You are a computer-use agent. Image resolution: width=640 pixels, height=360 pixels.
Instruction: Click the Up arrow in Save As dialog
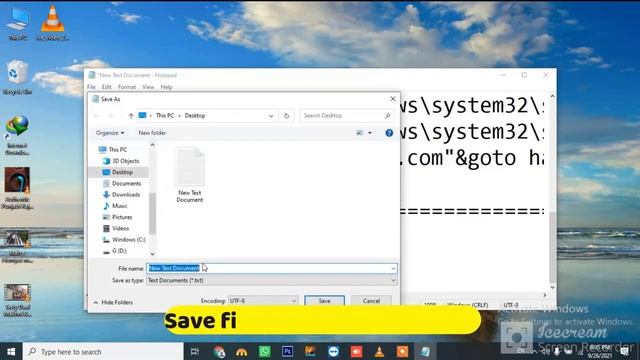pyautogui.click(x=131, y=116)
